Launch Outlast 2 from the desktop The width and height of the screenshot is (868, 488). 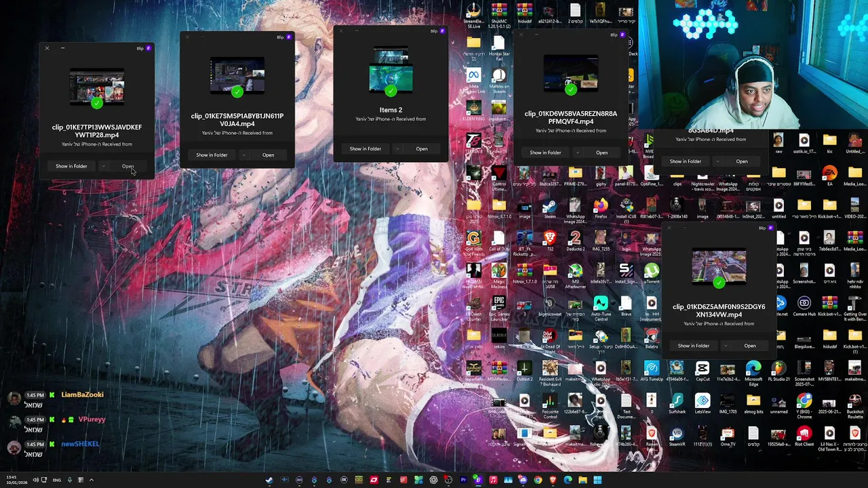[x=524, y=371]
